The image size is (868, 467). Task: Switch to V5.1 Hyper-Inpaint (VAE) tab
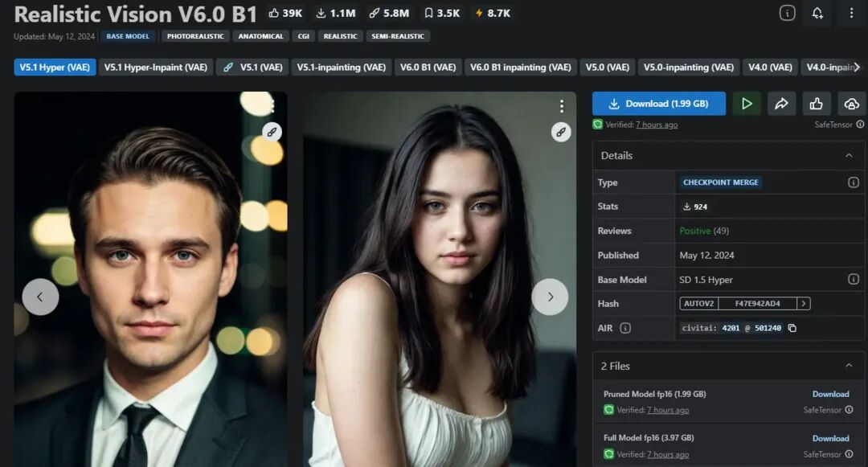(156, 67)
